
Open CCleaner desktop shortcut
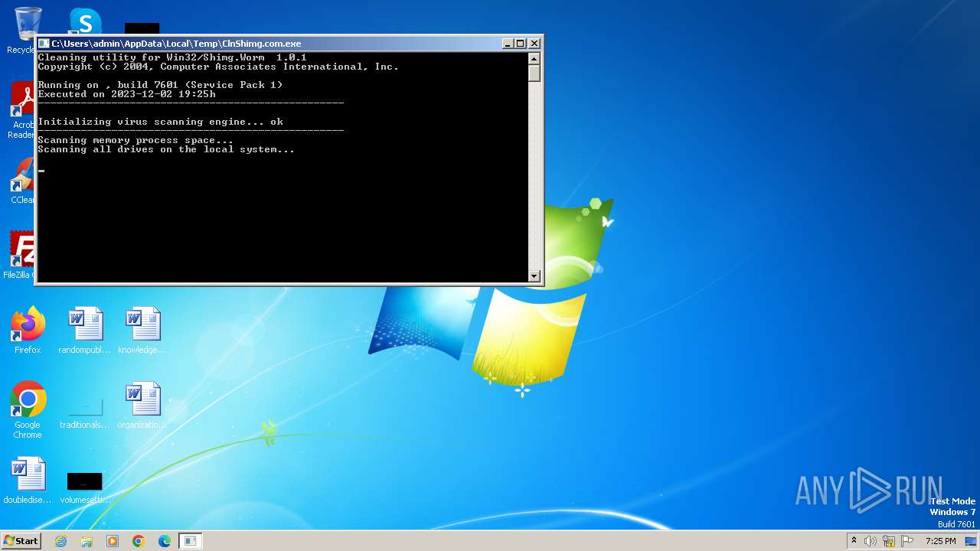tap(23, 181)
